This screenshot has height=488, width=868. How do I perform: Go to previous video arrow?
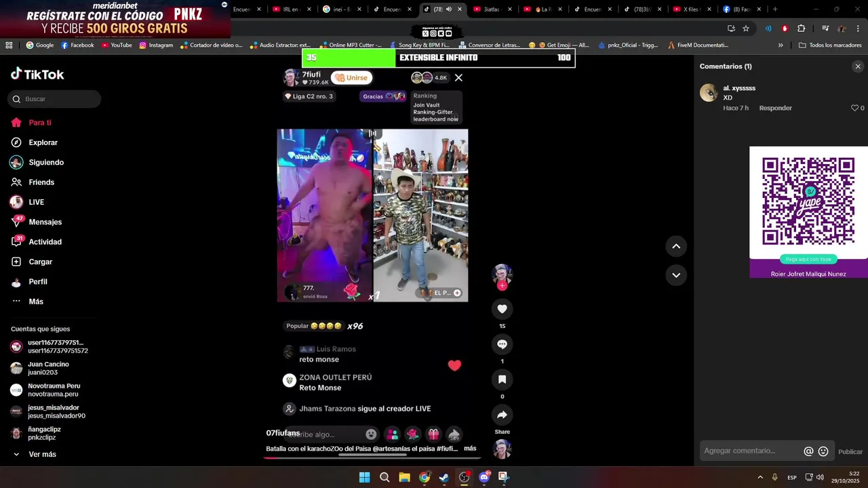tap(676, 247)
